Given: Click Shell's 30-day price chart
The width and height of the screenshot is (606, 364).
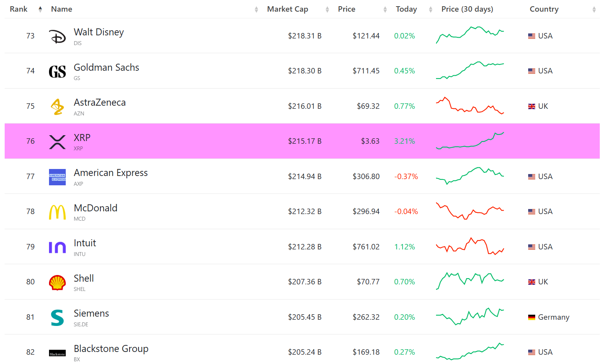Looking at the screenshot, I should 470,281.
